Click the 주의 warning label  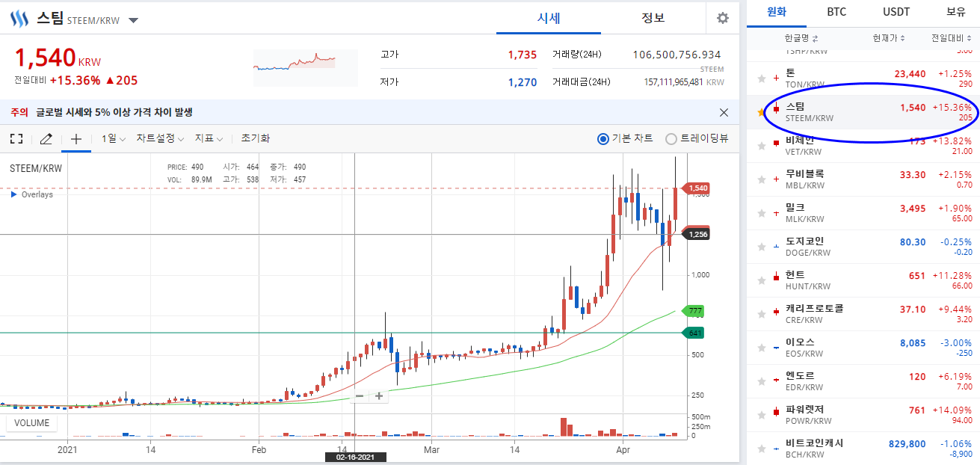pyautogui.click(x=19, y=112)
